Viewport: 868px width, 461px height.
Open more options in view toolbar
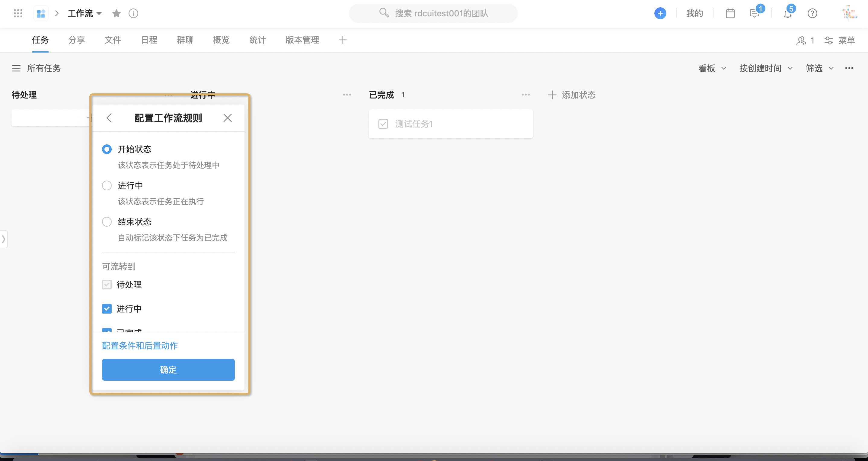[x=849, y=68]
